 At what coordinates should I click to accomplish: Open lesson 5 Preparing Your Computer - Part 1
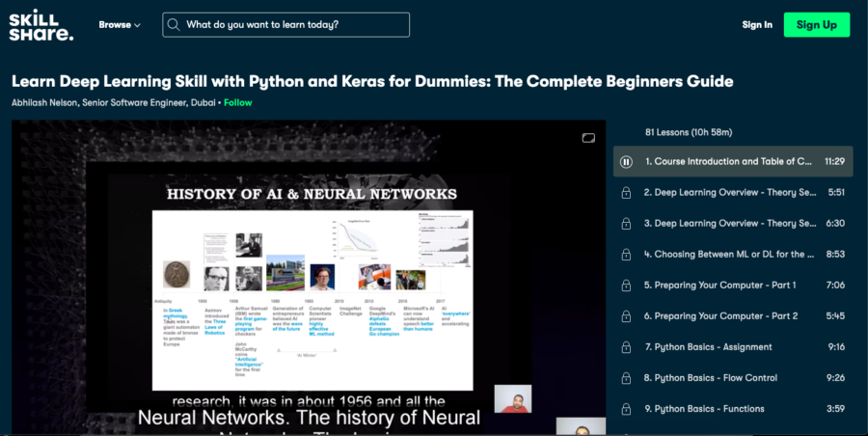coord(733,286)
